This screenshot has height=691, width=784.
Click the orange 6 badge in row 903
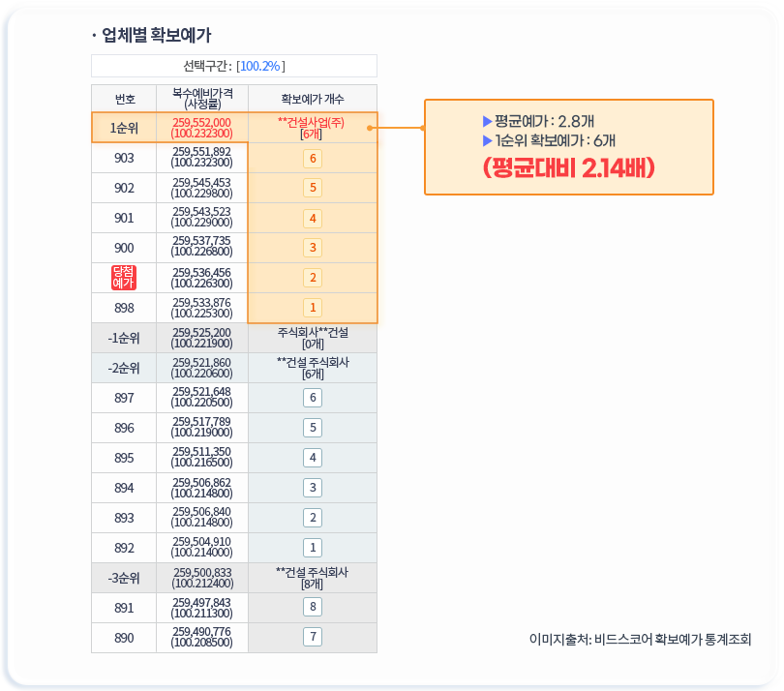(x=313, y=159)
